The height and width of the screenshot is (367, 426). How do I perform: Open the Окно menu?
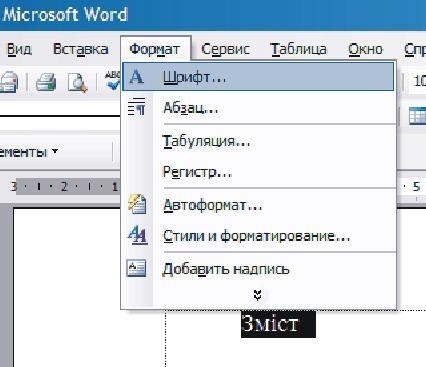(366, 49)
